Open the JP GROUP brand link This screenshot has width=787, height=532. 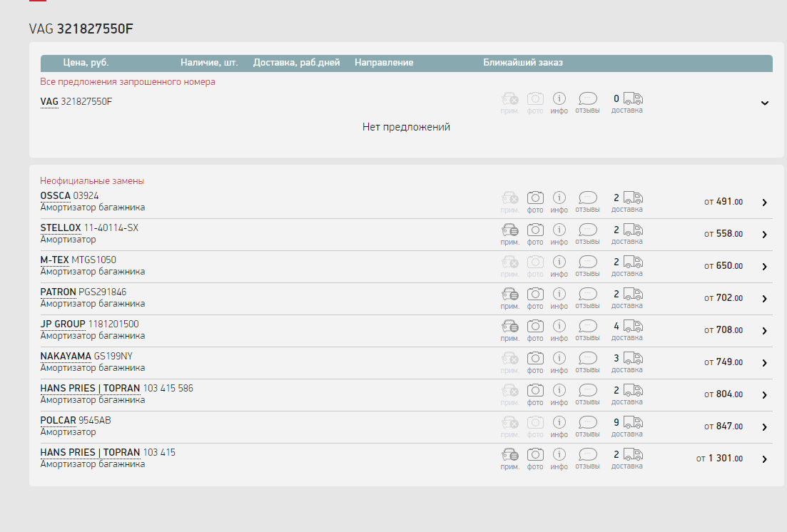[63, 324]
